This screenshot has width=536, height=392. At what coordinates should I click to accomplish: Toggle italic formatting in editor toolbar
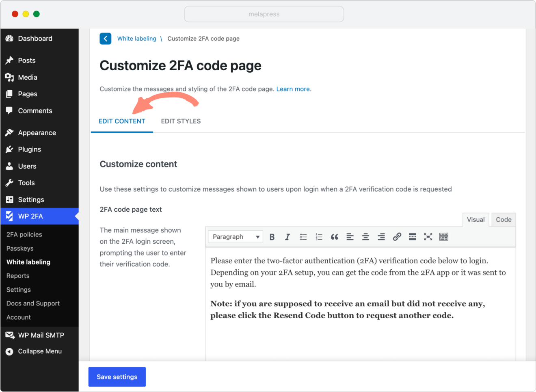[x=287, y=237]
